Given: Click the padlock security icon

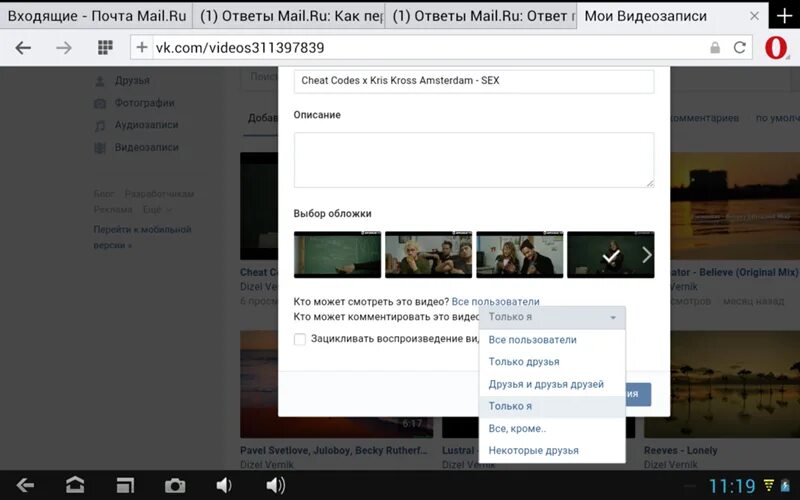Looking at the screenshot, I should (x=715, y=48).
